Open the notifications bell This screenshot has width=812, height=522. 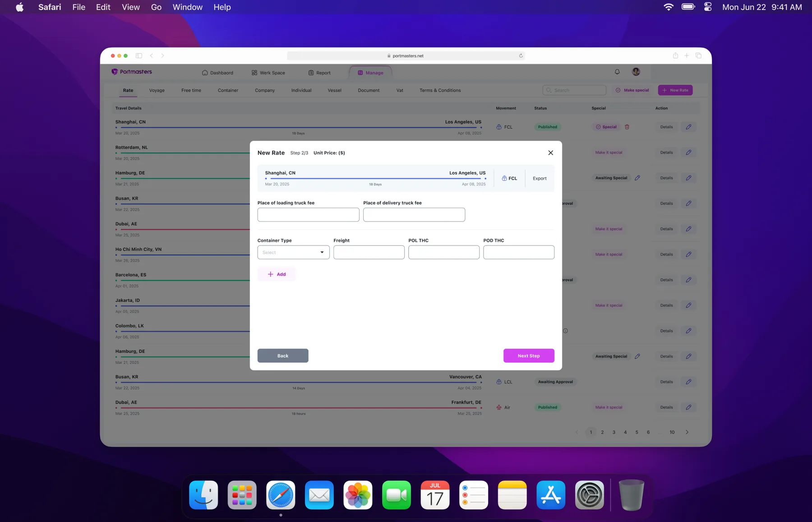[617, 72]
